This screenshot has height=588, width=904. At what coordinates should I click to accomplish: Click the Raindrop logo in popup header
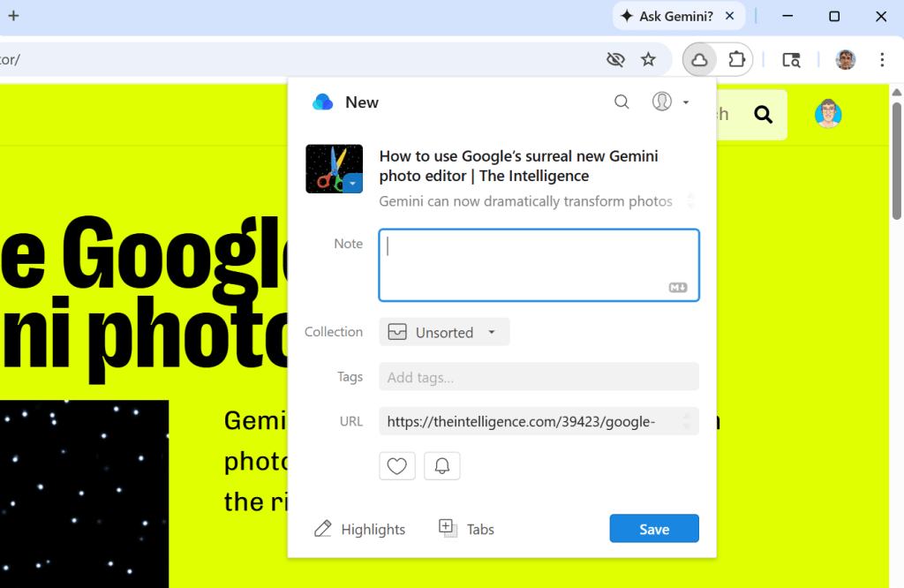pos(323,102)
